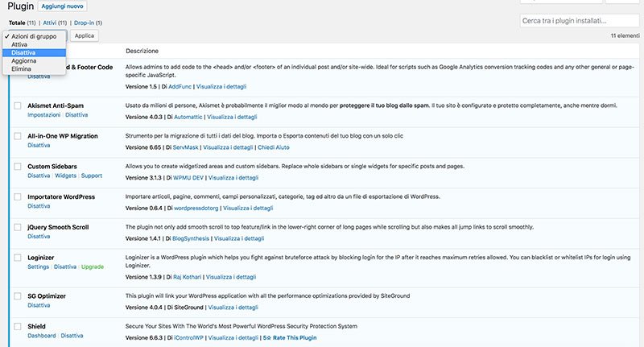Click 'Disattiva' under jQuery Smooth Scroll
The image size is (644, 347).
coord(39,237)
